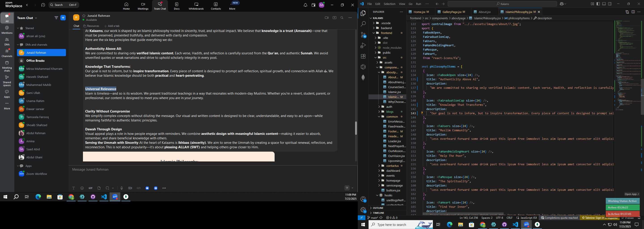Open the Selection menu in VS Code
This screenshot has height=229, width=644.
390,4
